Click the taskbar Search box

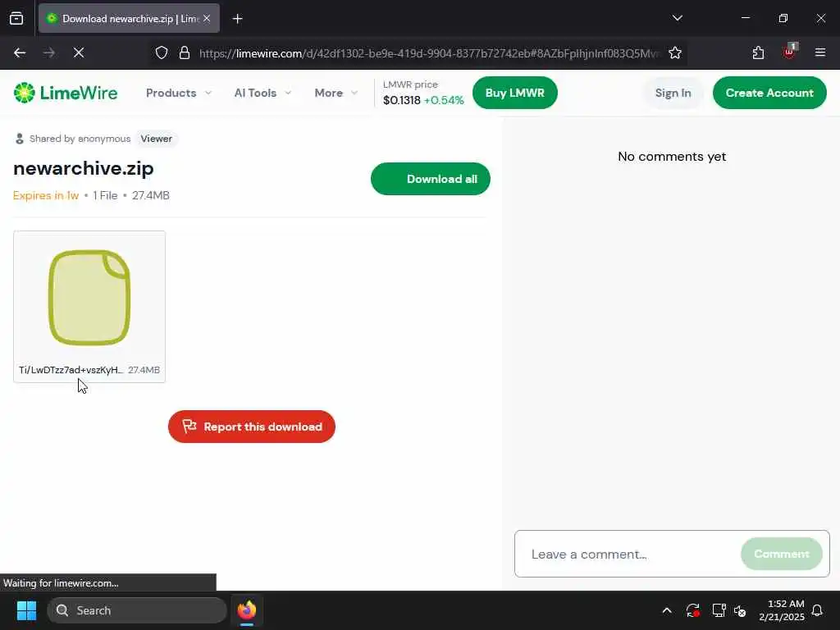tap(137, 610)
